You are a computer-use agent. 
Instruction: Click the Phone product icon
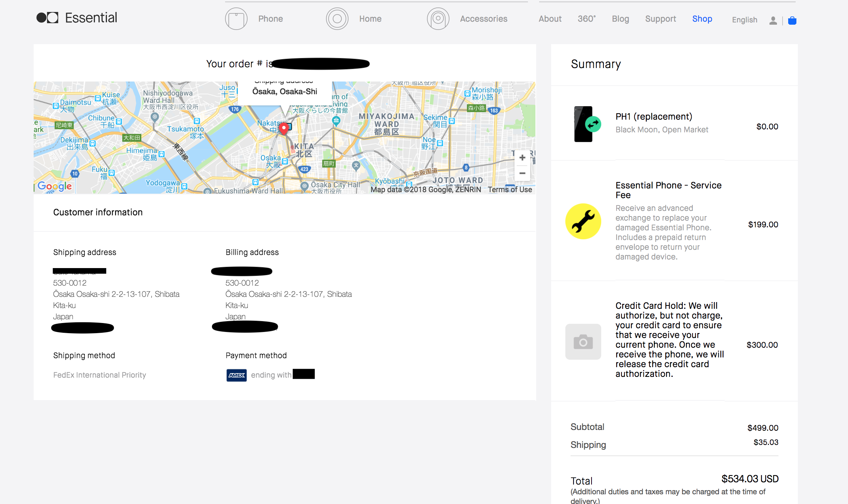click(x=236, y=19)
